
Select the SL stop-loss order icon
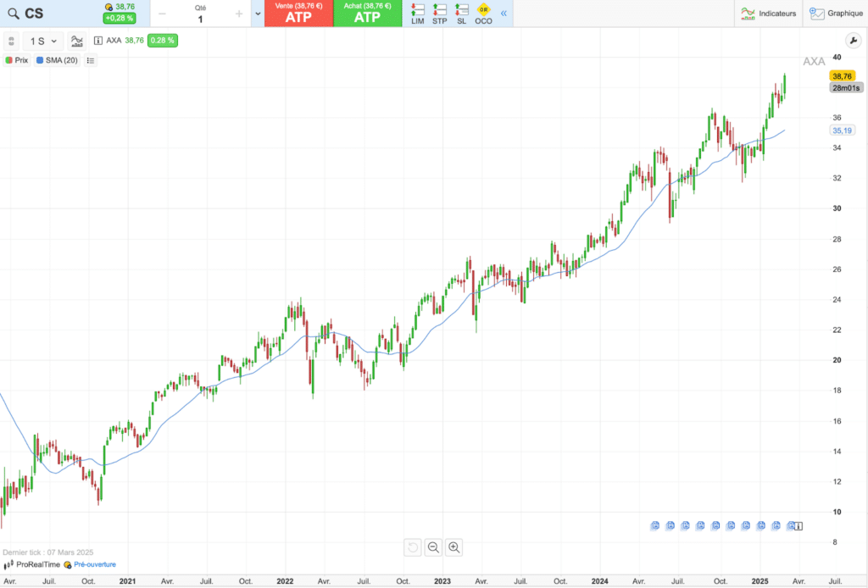pyautogui.click(x=462, y=14)
